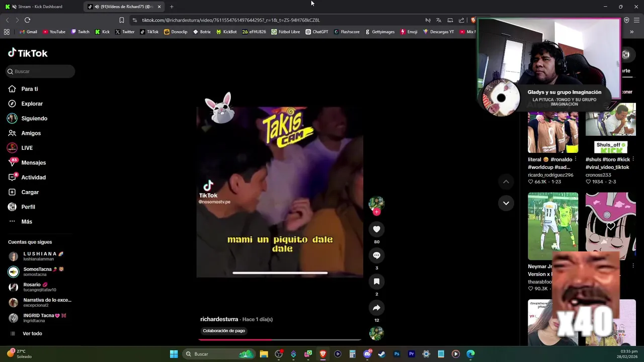Go to previous video arrow
Viewport: 644px width, 362px height.
click(x=506, y=182)
